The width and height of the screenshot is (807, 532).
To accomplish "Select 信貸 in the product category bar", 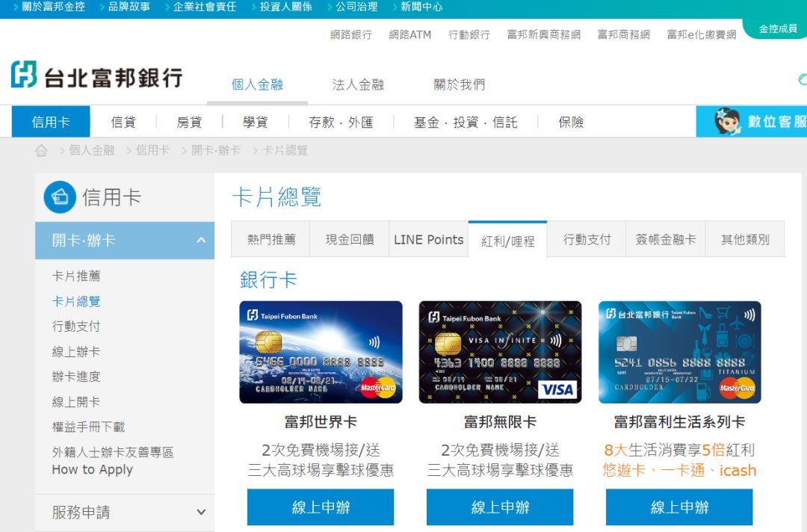I will point(123,122).
